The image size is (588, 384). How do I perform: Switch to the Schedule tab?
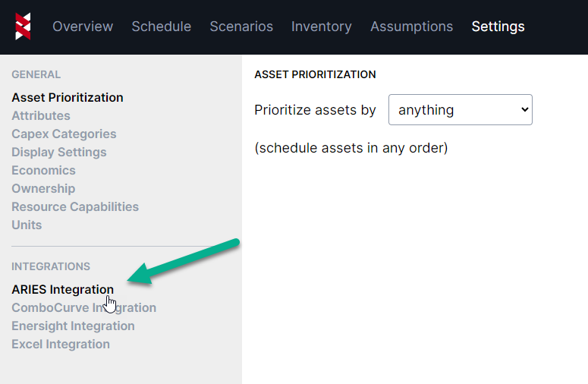[x=162, y=27]
